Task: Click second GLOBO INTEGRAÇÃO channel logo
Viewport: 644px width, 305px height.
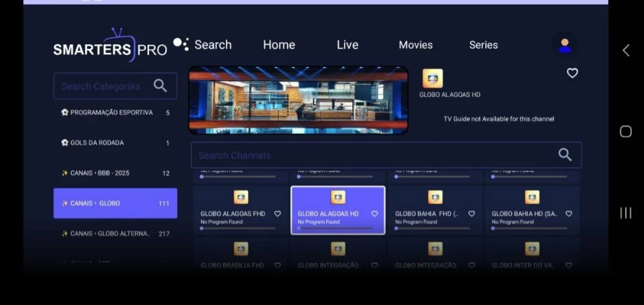Action: [x=435, y=249]
